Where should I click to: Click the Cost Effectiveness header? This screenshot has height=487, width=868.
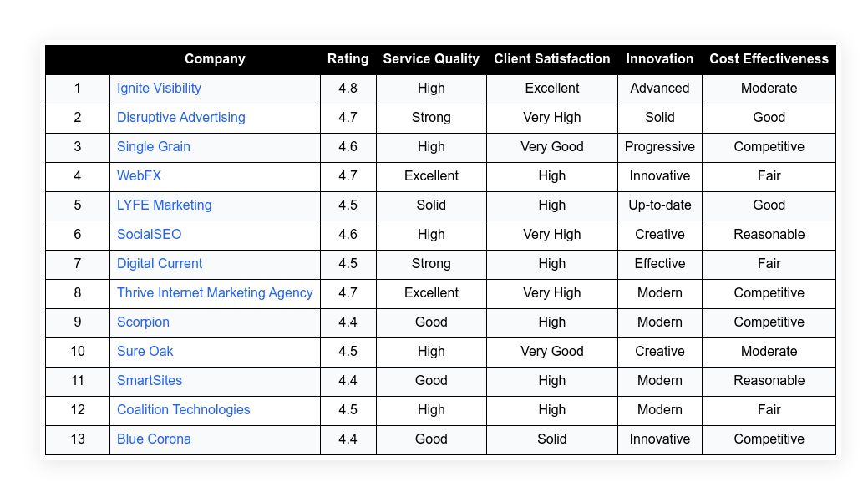[769, 59]
